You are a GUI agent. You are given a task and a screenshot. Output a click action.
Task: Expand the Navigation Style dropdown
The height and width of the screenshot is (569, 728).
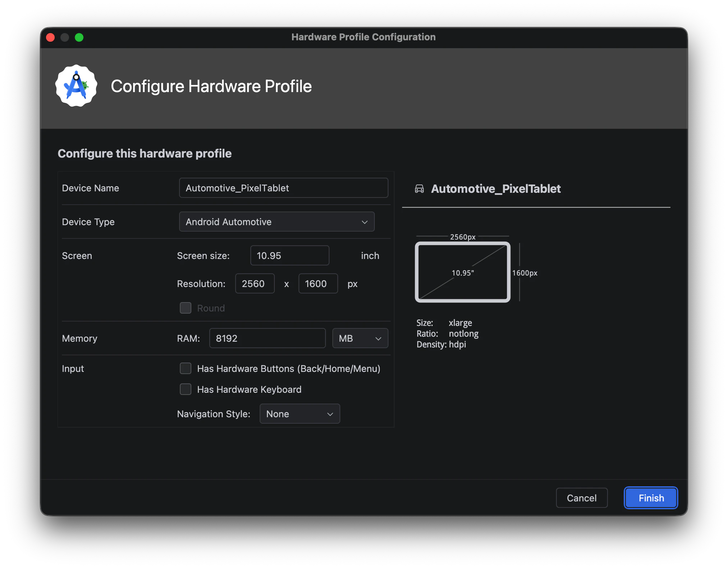click(x=300, y=414)
